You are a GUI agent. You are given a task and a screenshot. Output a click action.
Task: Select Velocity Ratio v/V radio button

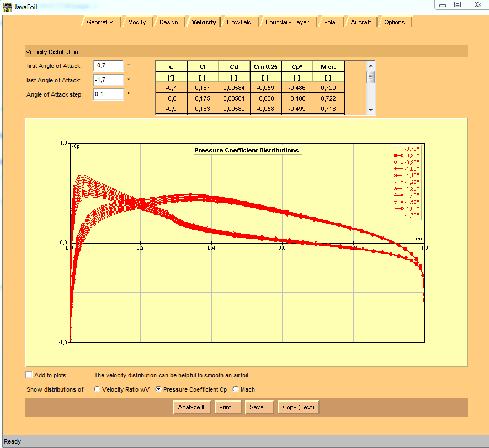click(98, 389)
